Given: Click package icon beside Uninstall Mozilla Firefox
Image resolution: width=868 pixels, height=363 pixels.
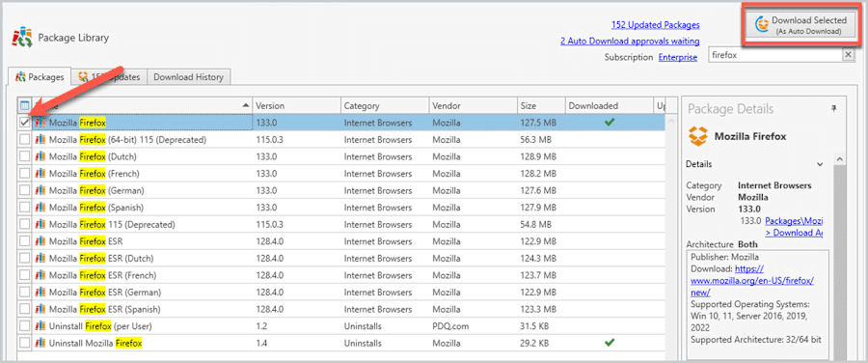Looking at the screenshot, I should pyautogui.click(x=40, y=344).
